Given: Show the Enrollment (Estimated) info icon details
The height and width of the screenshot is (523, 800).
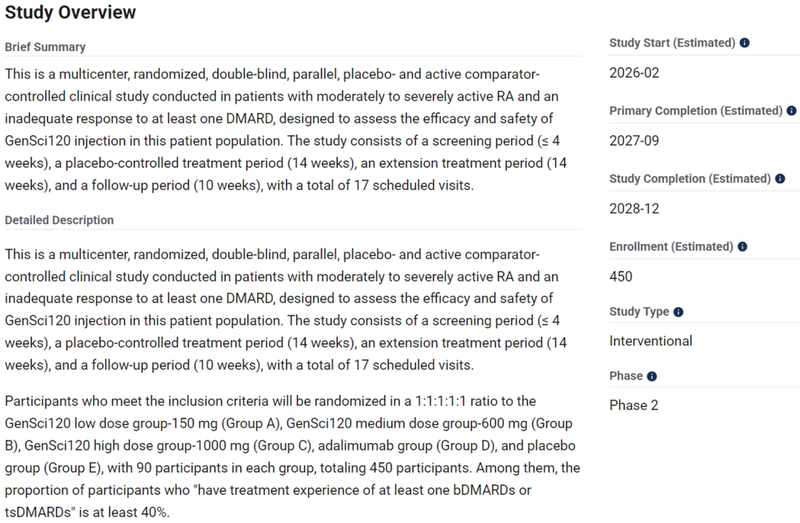Looking at the screenshot, I should point(743,246).
